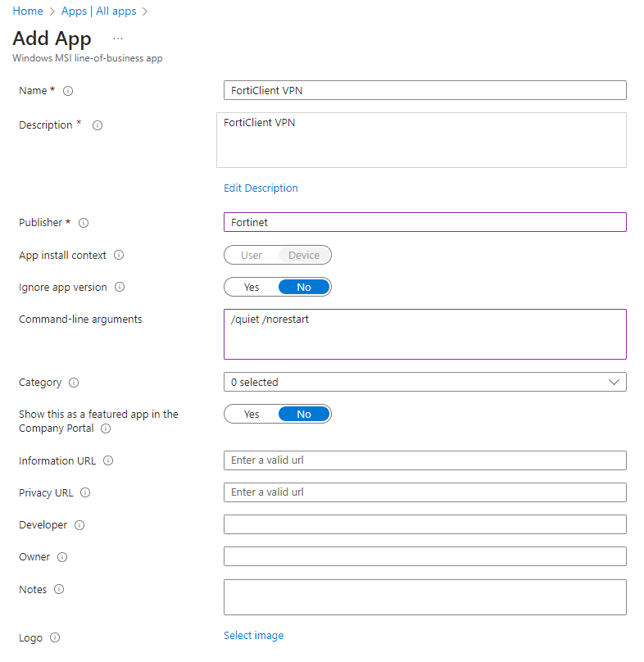Click the Developer input field

tap(425, 524)
